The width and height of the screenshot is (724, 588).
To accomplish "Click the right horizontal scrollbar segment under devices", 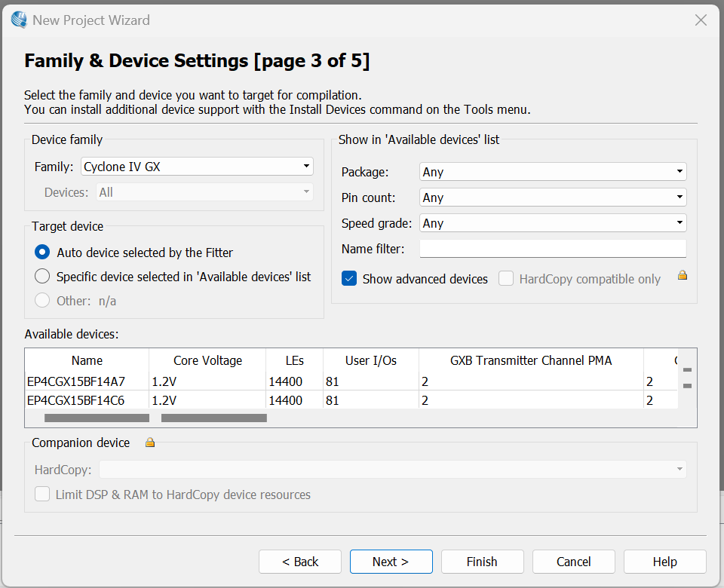I will pos(213,418).
